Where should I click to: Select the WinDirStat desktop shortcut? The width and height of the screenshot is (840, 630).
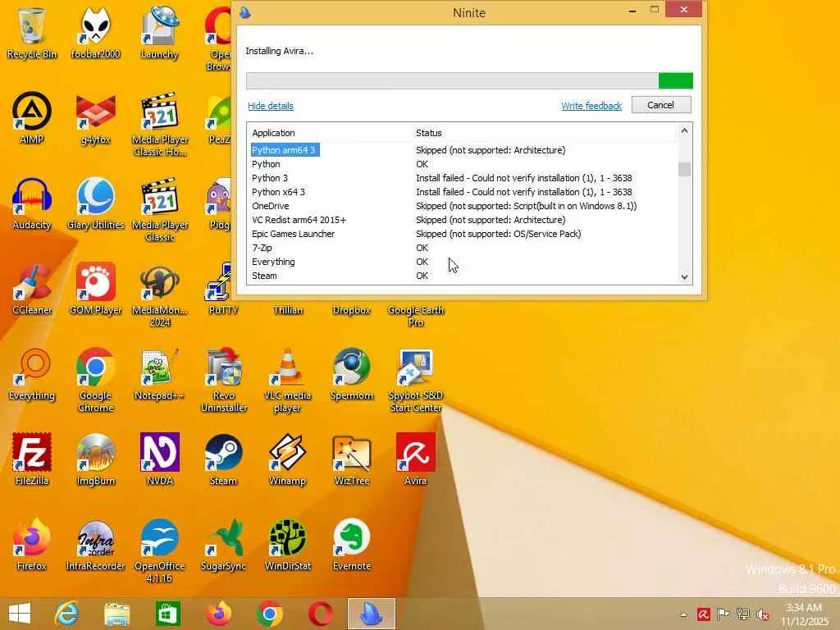288,545
